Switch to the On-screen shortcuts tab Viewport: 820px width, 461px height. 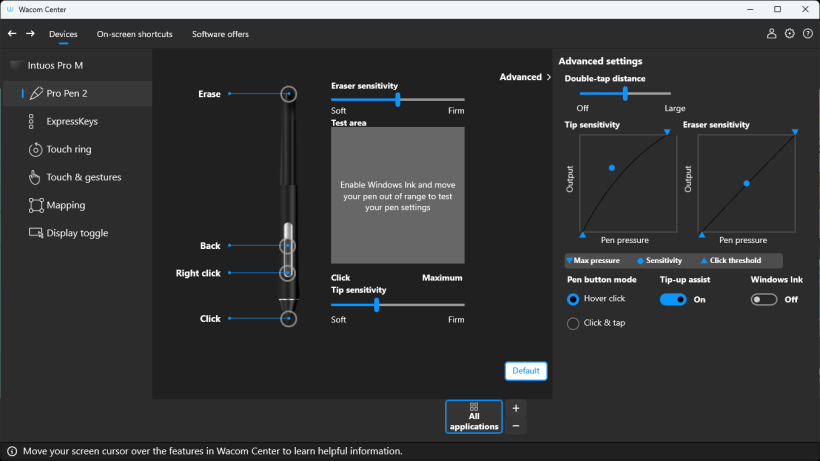[134, 34]
